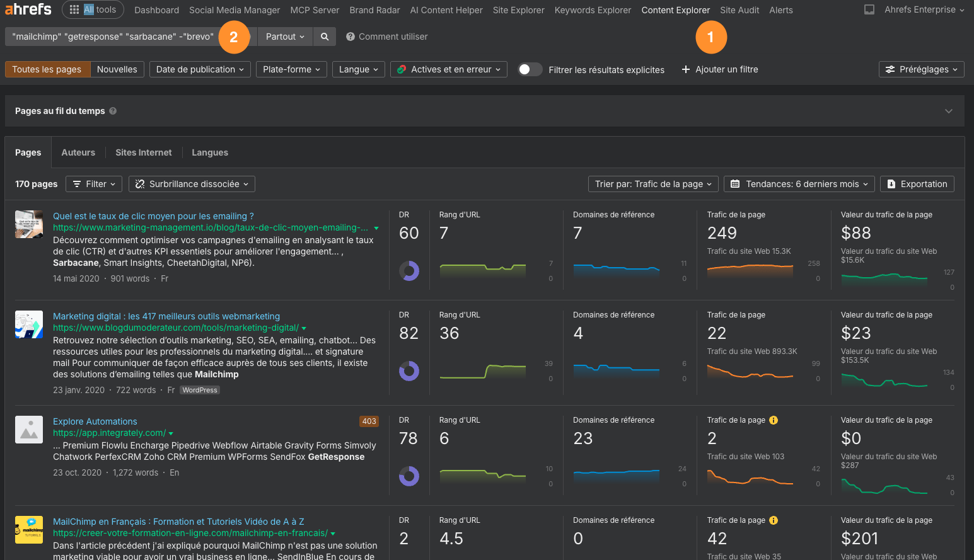Click info icon next to Pages au fil du temps

pos(113,111)
